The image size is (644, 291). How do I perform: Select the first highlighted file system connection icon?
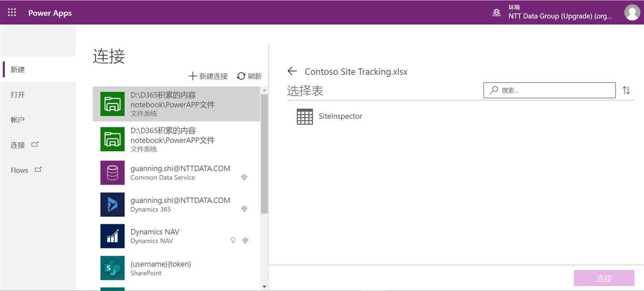coord(112,104)
